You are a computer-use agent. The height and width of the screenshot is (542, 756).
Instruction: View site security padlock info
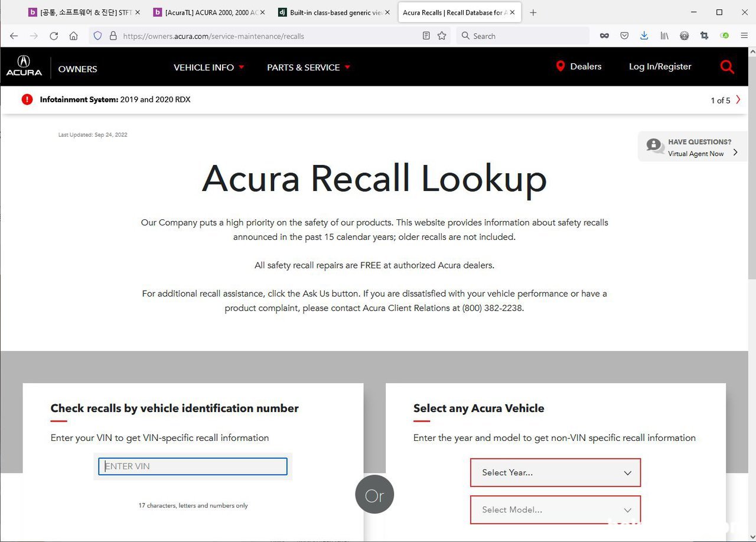pos(113,36)
